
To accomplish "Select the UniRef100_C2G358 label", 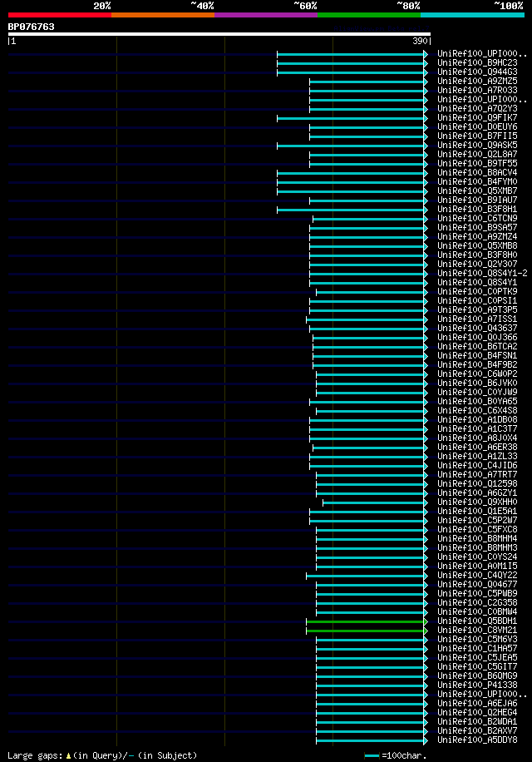I will pyautogui.click(x=477, y=603).
